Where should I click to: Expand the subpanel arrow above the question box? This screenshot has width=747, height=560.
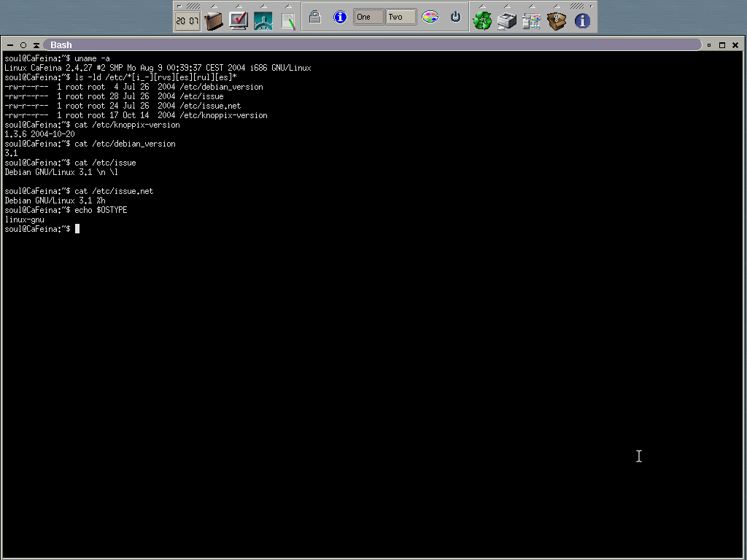coord(557,6)
